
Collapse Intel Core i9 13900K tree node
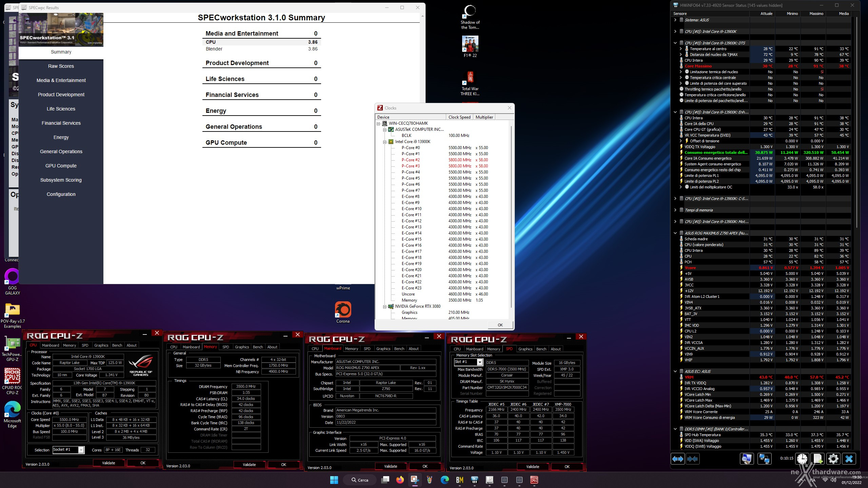click(385, 142)
